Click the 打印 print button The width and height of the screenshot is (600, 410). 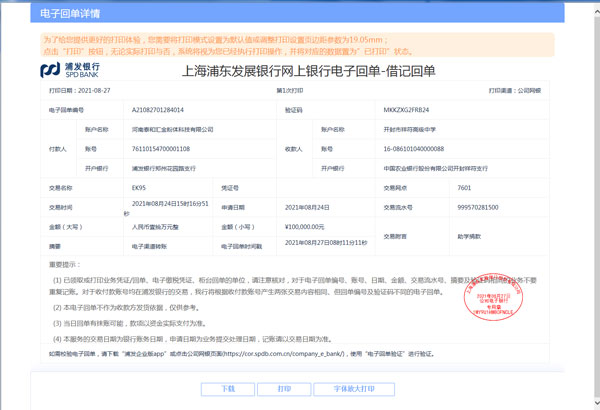coord(284,389)
